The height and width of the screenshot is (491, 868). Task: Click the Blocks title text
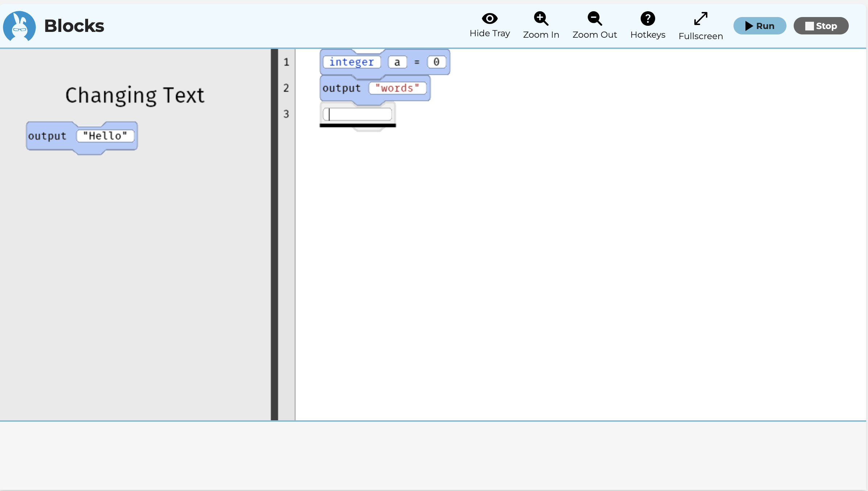(74, 26)
